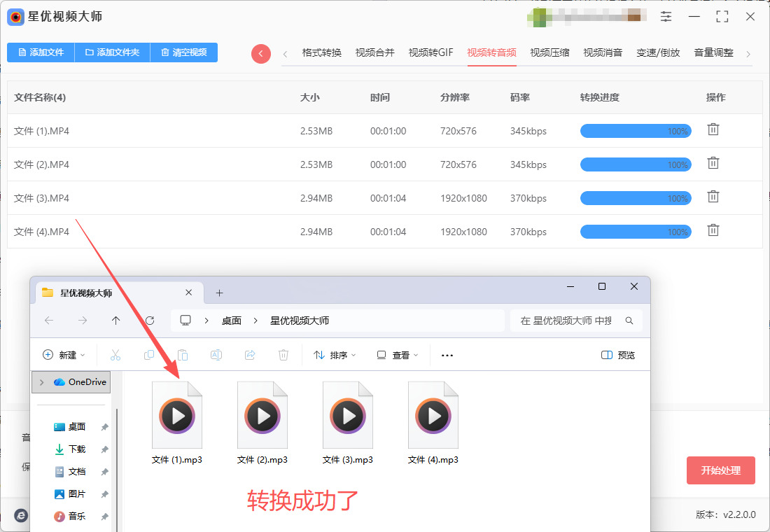
Task: Add a new Explorer tab
Action: click(220, 293)
